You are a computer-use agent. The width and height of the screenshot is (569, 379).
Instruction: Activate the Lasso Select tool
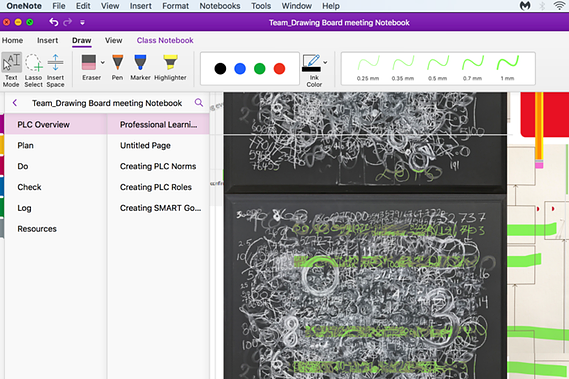33,70
